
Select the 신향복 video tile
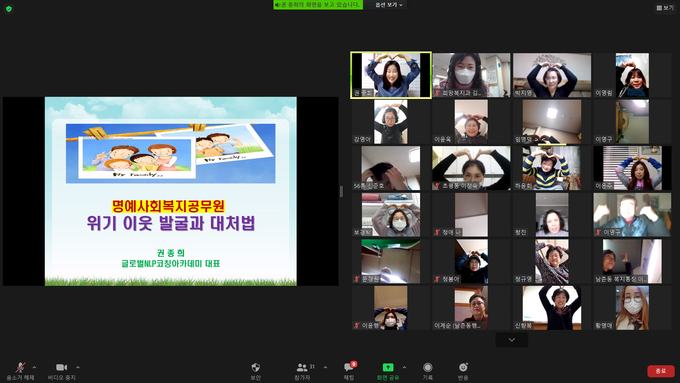tap(552, 308)
